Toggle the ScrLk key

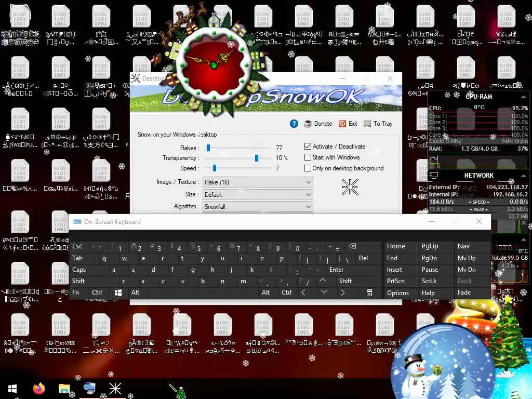436,281
